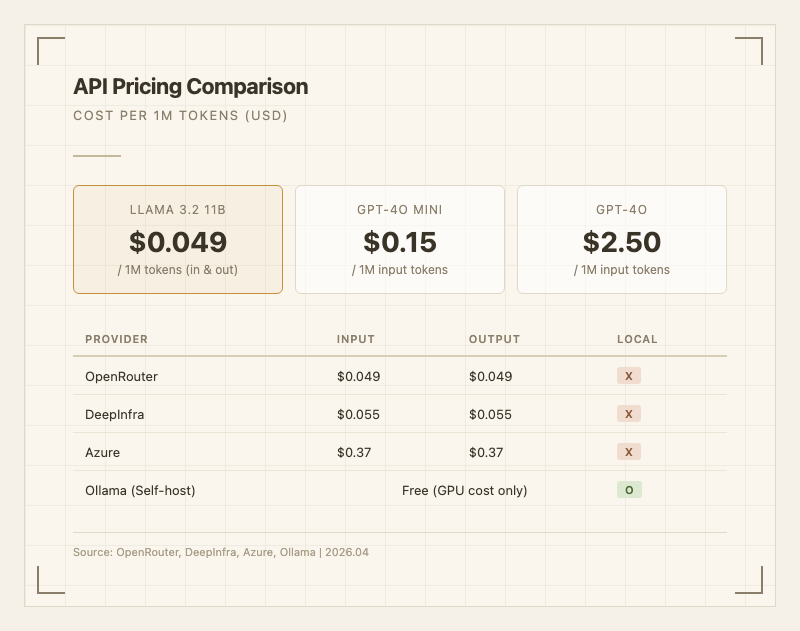Screen dimensions: 800x631
Task: Click the INPUT column header
Action: [x=355, y=339]
